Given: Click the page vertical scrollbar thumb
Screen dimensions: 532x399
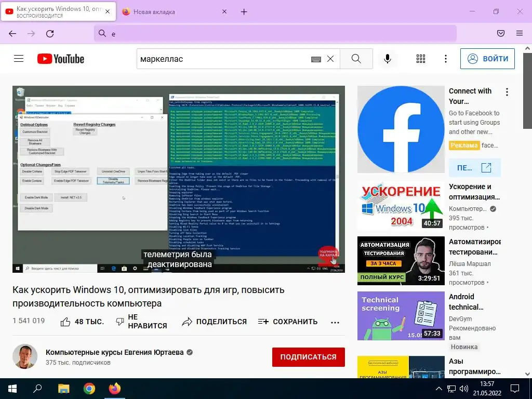Looking at the screenshot, I should [527, 90].
